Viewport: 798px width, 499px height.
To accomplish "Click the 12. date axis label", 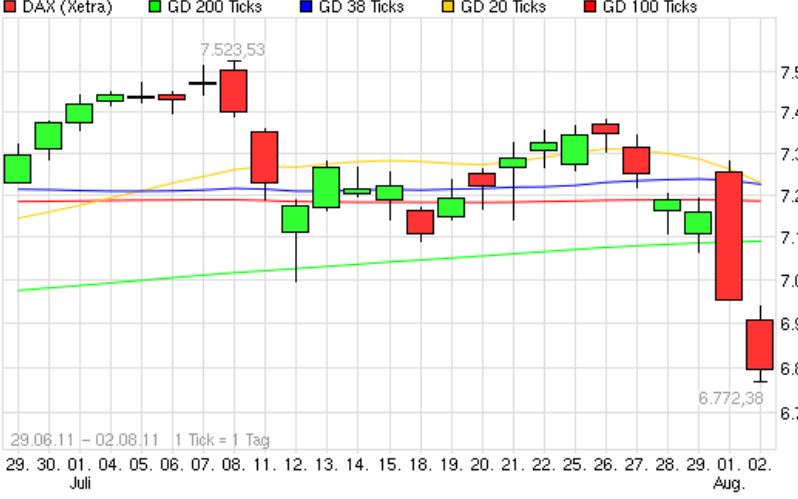I will click(296, 464).
